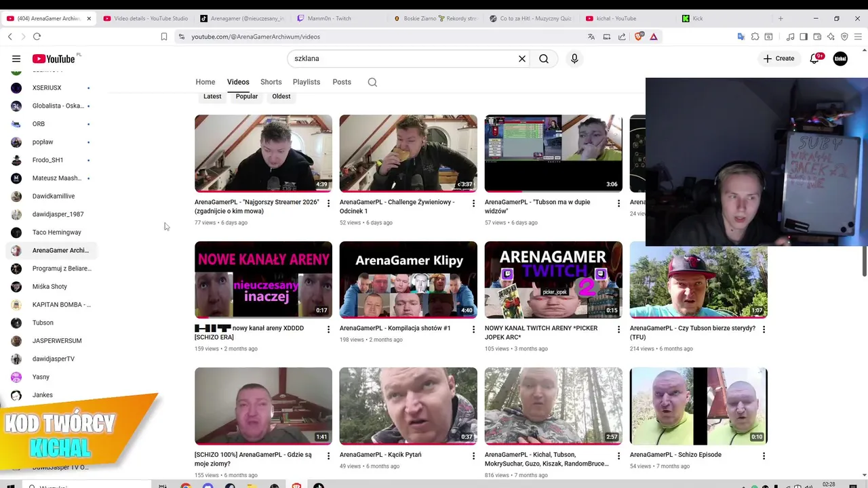Screen dimensions: 868x488
Task: Open options for Tubson ma w dupie video
Action: [618, 203]
